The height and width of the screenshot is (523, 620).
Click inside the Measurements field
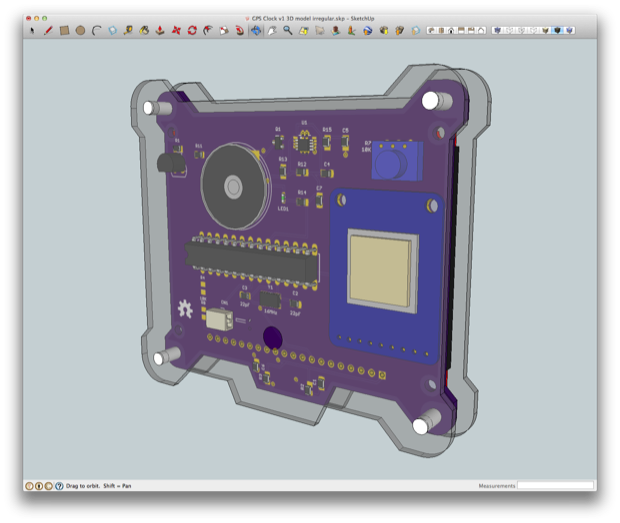tap(555, 485)
